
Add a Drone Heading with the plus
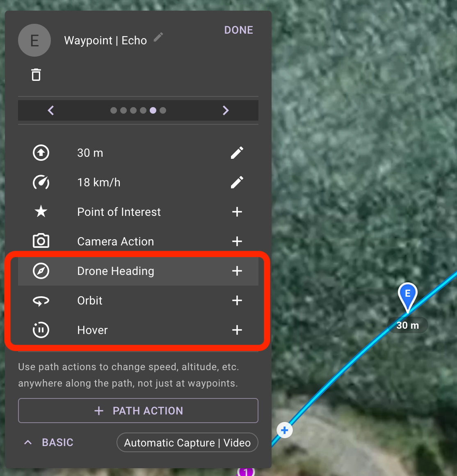tap(237, 271)
